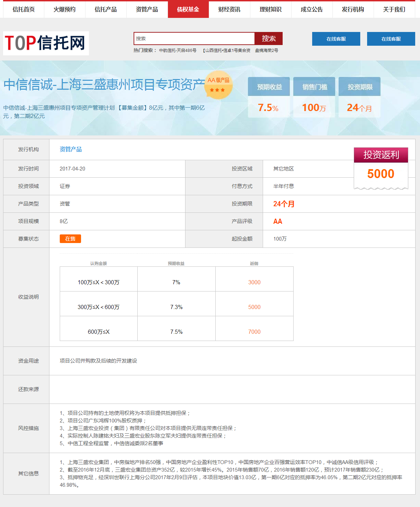Click the red 搜索 button

coord(269,38)
